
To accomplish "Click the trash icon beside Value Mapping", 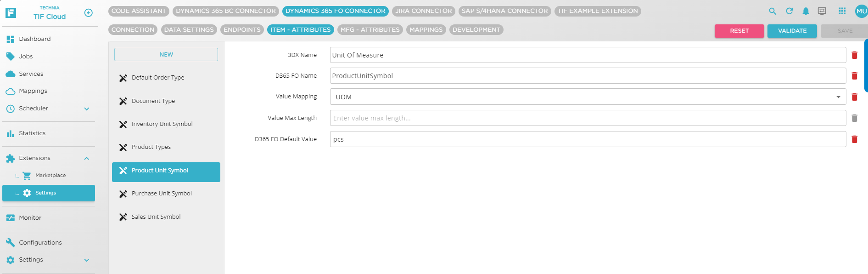I will (x=854, y=97).
